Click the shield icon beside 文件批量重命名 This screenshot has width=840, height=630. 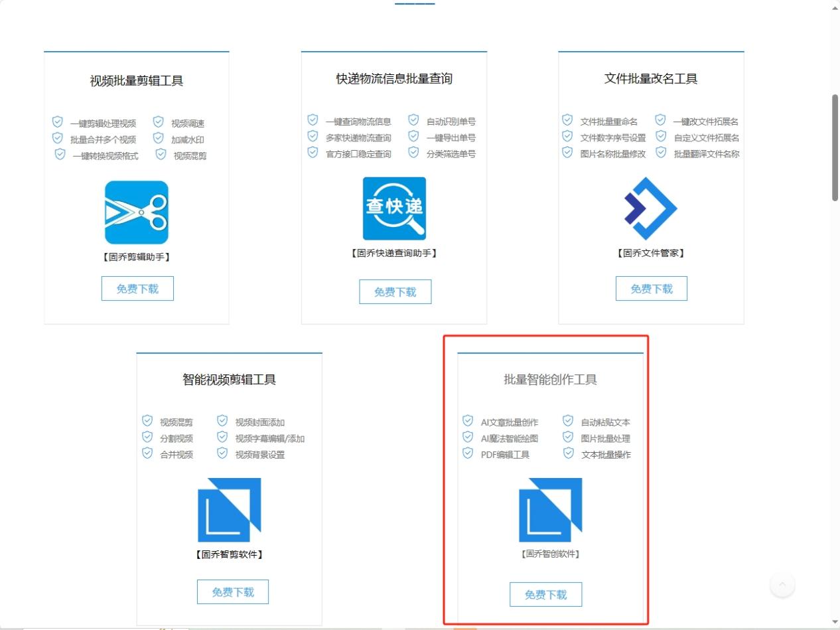tap(567, 121)
